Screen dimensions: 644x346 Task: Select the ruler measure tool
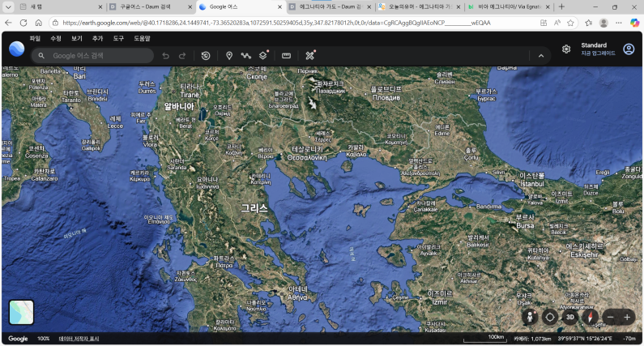tap(286, 56)
